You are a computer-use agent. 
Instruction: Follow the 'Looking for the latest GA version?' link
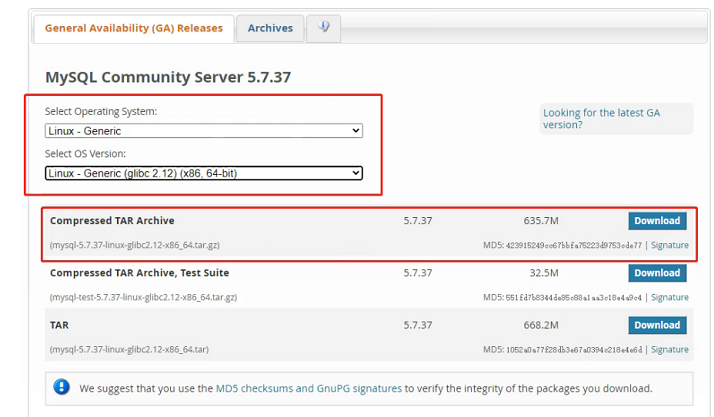601,118
